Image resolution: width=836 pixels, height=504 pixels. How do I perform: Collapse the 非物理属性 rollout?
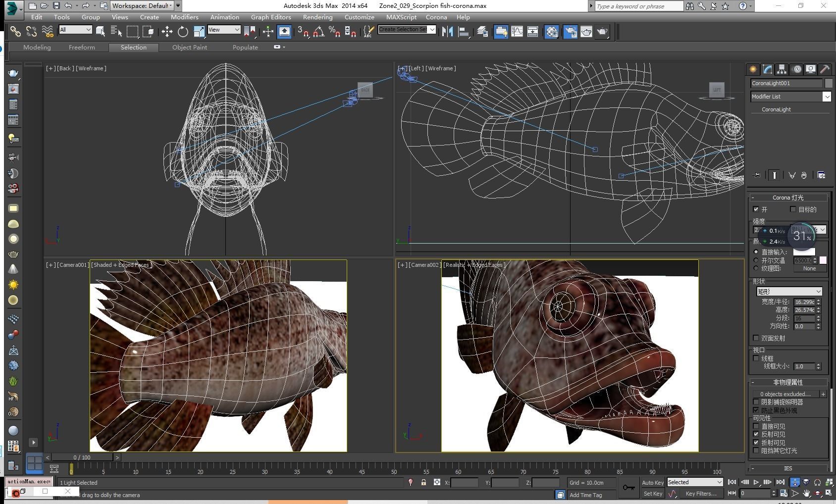(x=788, y=382)
